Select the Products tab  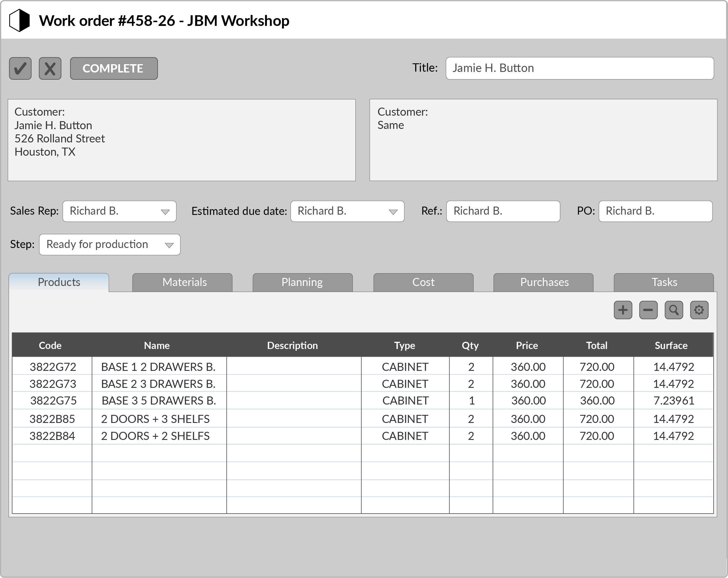[59, 282]
